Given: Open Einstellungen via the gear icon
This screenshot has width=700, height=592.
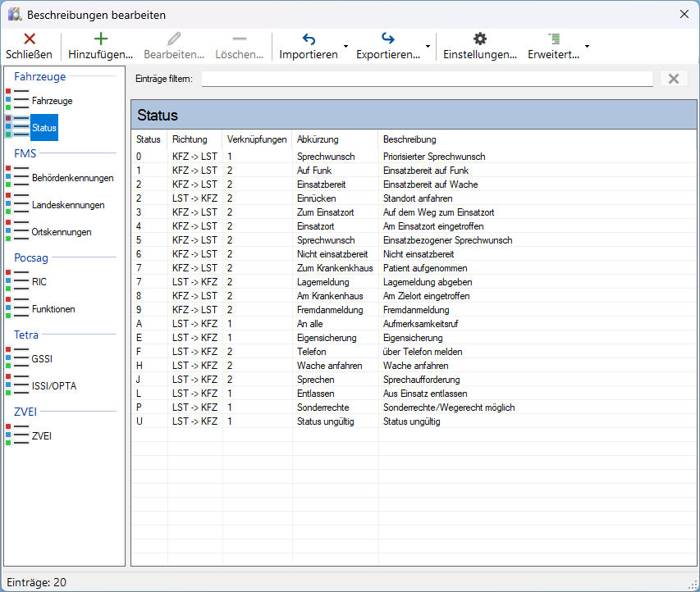Looking at the screenshot, I should point(480,39).
